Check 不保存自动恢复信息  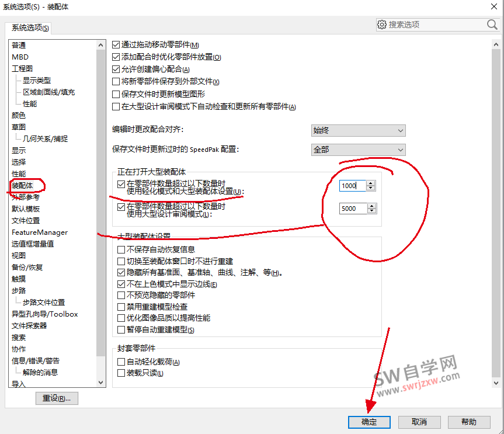coord(122,248)
